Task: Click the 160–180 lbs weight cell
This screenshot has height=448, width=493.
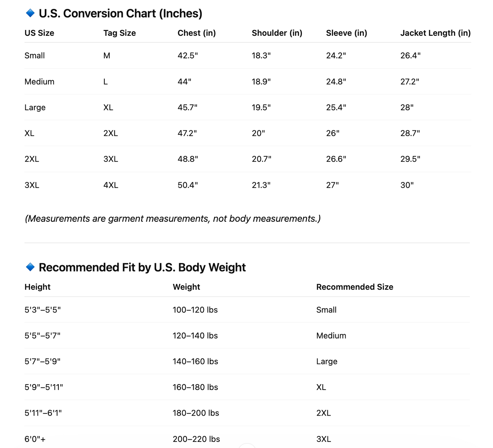Action: click(x=195, y=387)
